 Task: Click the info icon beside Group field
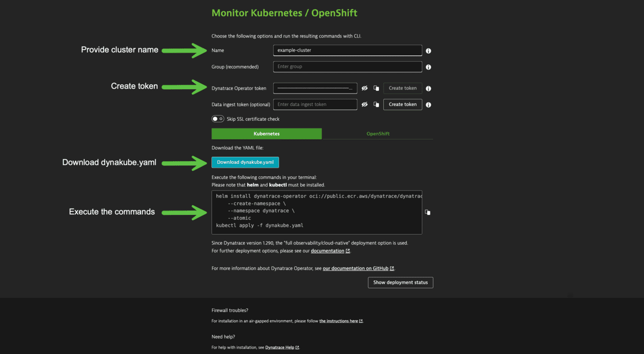[x=428, y=67]
